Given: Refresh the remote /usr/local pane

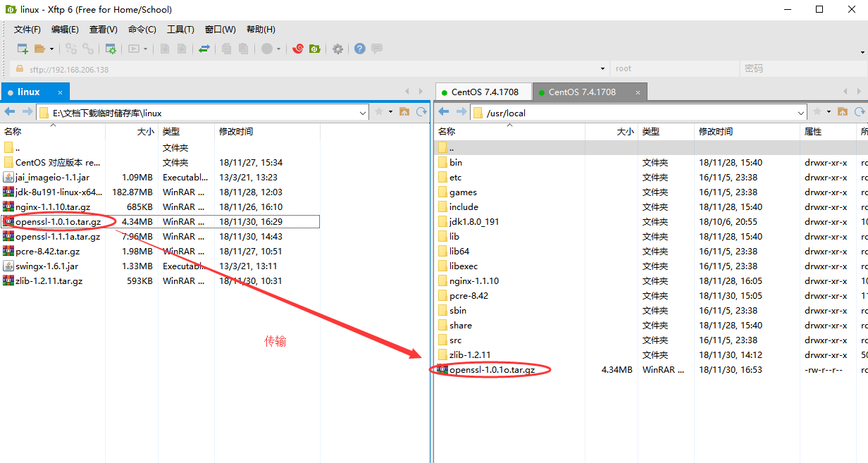Looking at the screenshot, I should click(x=860, y=112).
